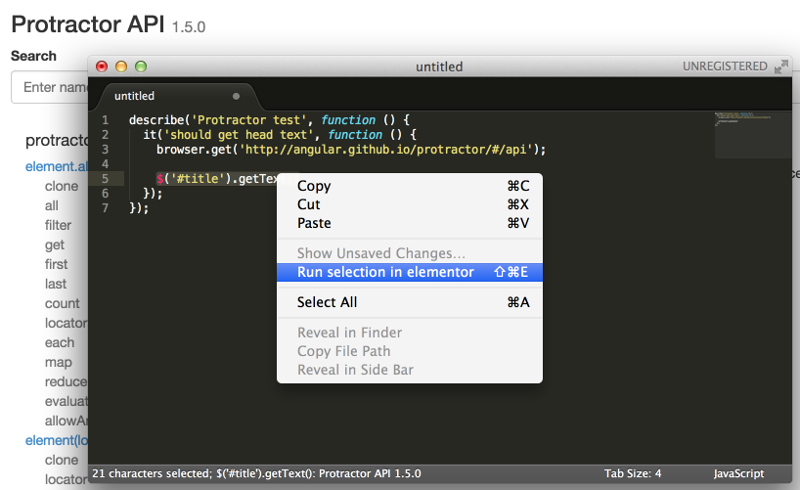Click the unsaved dot on untitled tab
The image size is (800, 490).
(236, 96)
